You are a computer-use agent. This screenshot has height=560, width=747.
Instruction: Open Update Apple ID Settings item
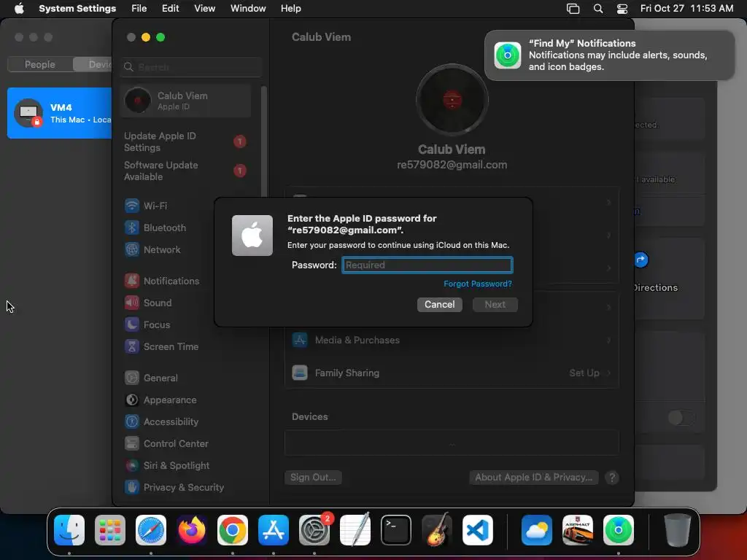pos(185,141)
